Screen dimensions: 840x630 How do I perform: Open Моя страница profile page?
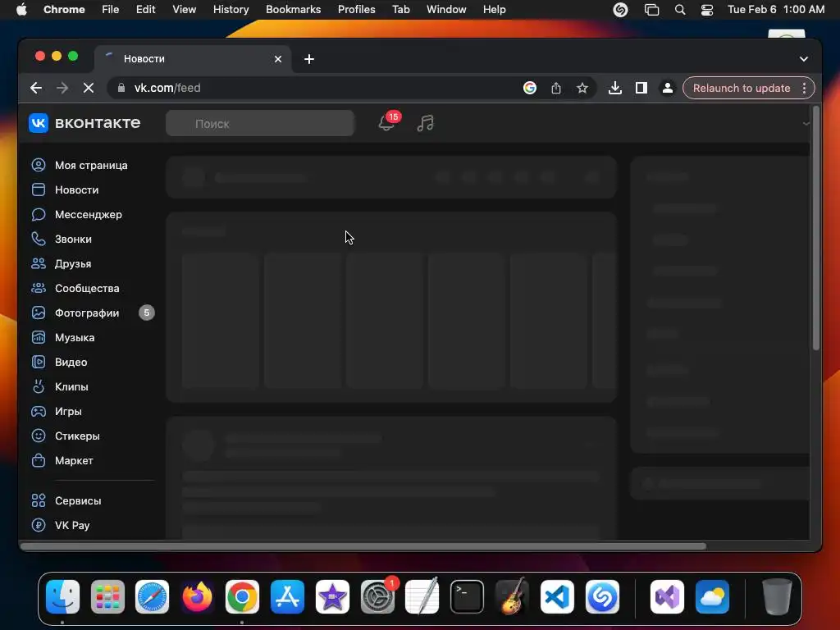(x=91, y=165)
